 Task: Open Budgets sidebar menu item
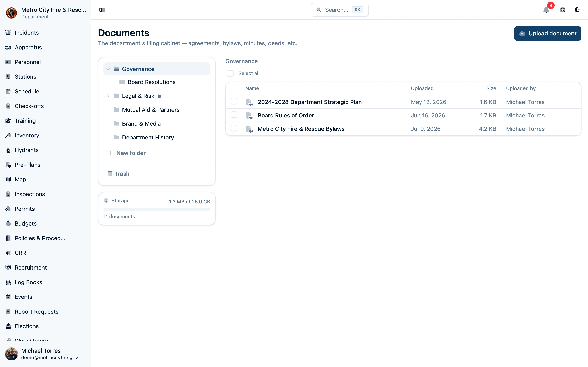pyautogui.click(x=26, y=223)
